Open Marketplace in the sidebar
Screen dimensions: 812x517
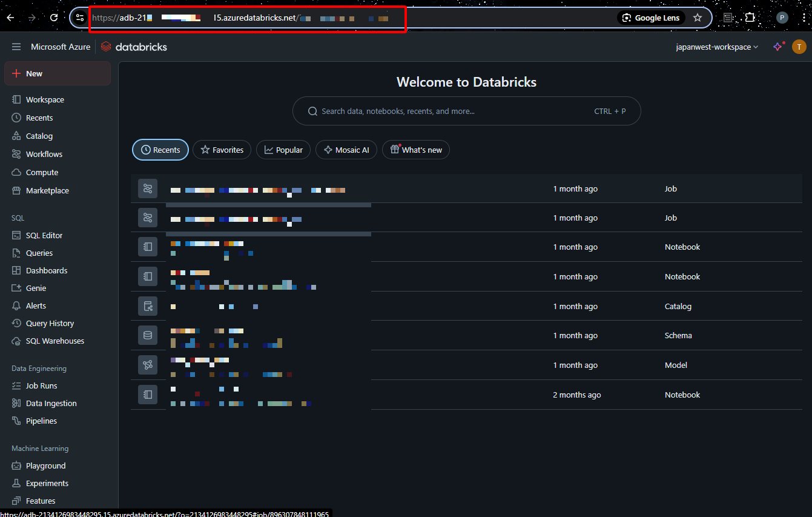[47, 190]
